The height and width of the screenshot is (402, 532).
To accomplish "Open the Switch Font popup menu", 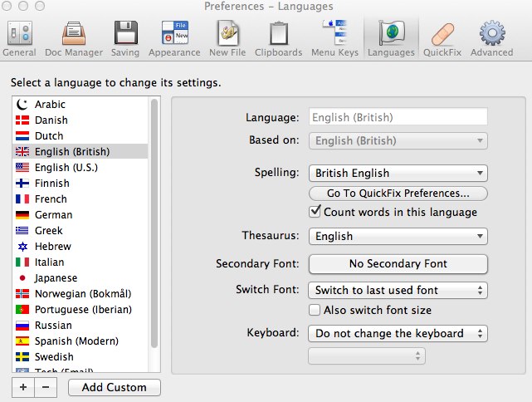I will pyautogui.click(x=398, y=291).
